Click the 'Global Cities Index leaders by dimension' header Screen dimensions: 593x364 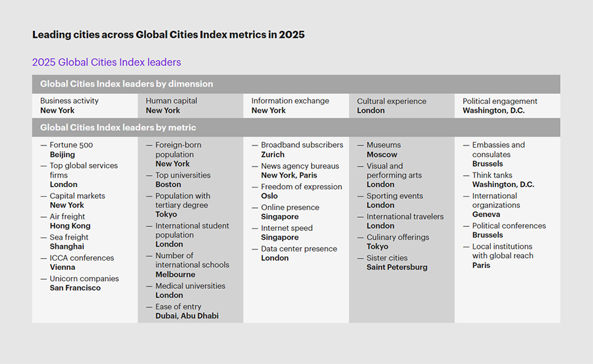click(x=127, y=84)
